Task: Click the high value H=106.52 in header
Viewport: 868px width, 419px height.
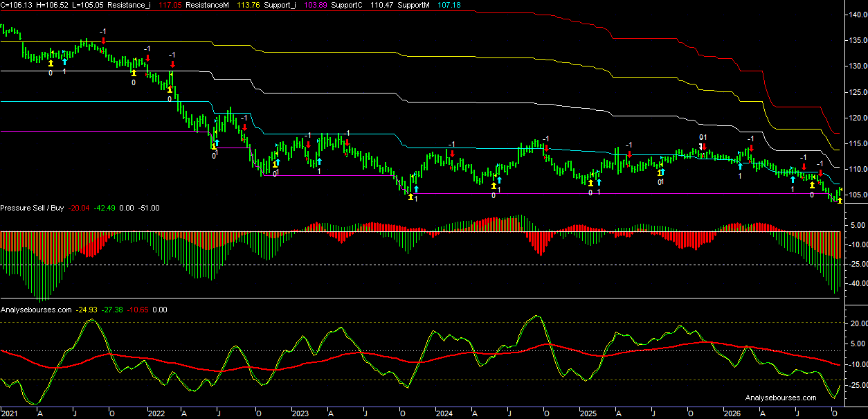Action: (x=52, y=5)
